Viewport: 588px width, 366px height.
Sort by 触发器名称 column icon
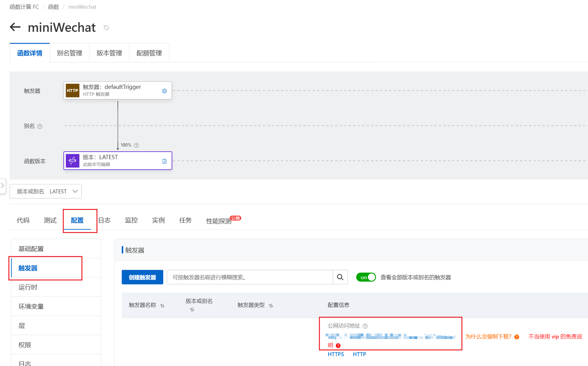(162, 306)
